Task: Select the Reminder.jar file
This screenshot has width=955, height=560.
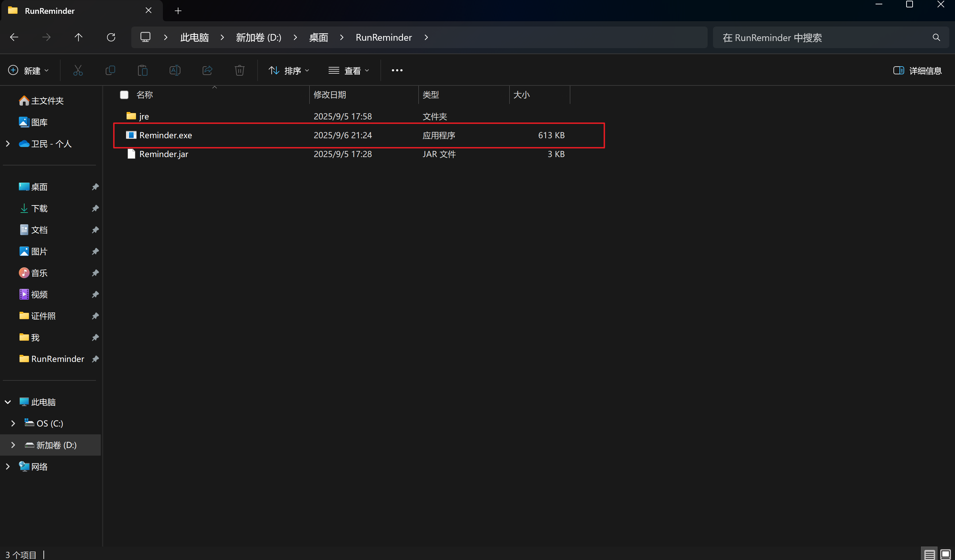Action: coord(164,154)
